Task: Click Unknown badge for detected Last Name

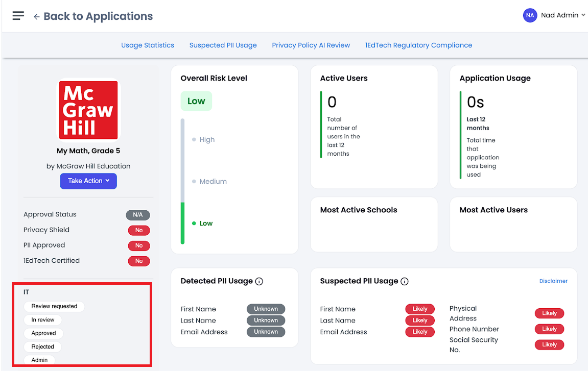Action: coord(266,320)
